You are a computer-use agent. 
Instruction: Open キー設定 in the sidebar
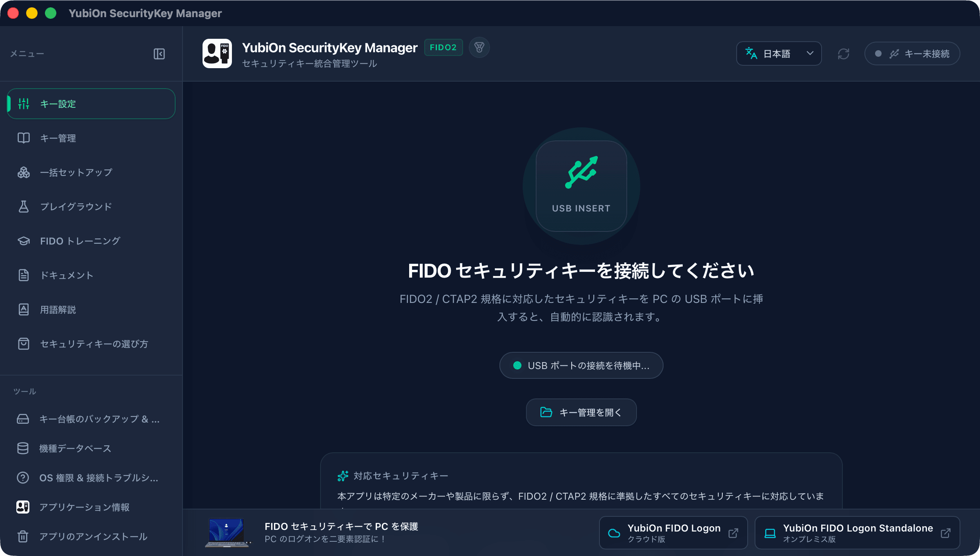point(91,104)
